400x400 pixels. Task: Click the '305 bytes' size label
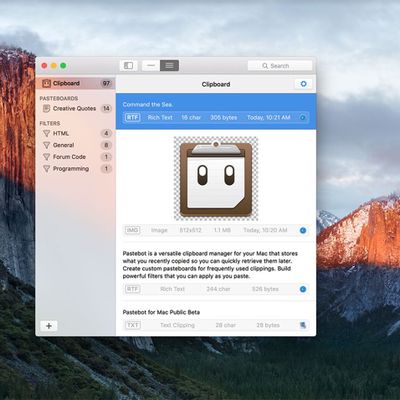point(224,117)
